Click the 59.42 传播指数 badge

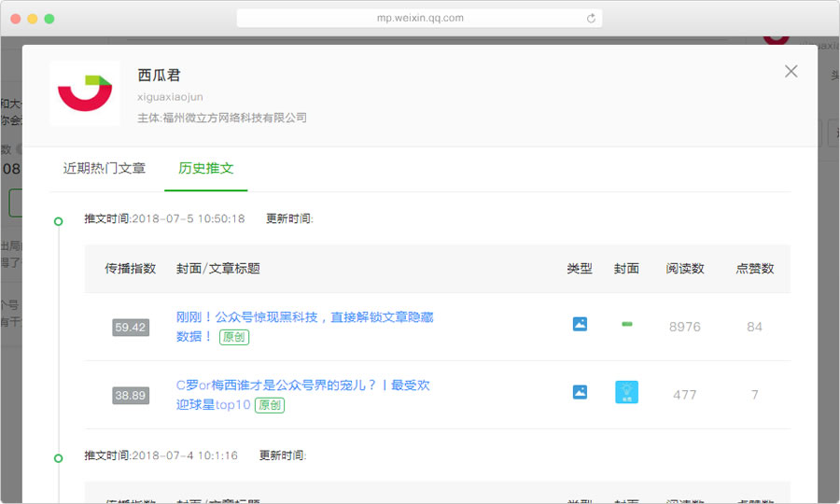(131, 328)
